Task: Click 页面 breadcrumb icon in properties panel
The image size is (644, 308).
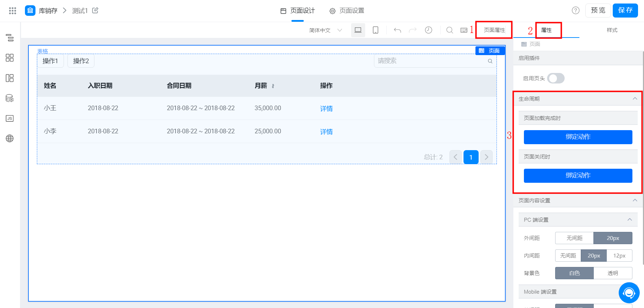Action: (524, 44)
